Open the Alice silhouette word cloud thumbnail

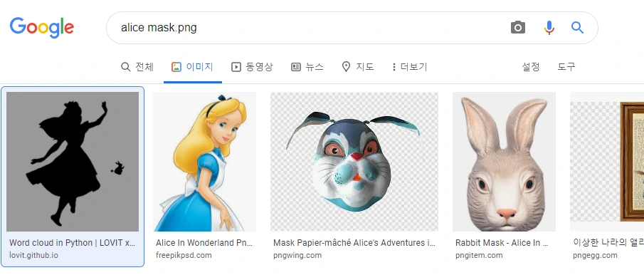coord(73,162)
